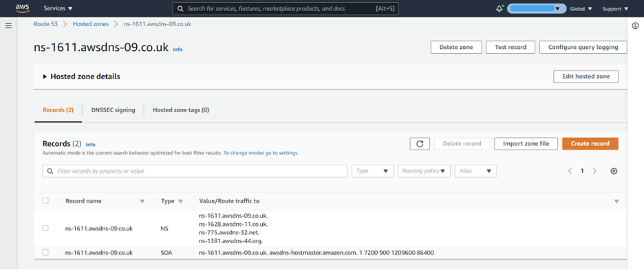This screenshot has height=270, width=644.
Task: Expand the Hosted zone details section
Action: [81, 76]
